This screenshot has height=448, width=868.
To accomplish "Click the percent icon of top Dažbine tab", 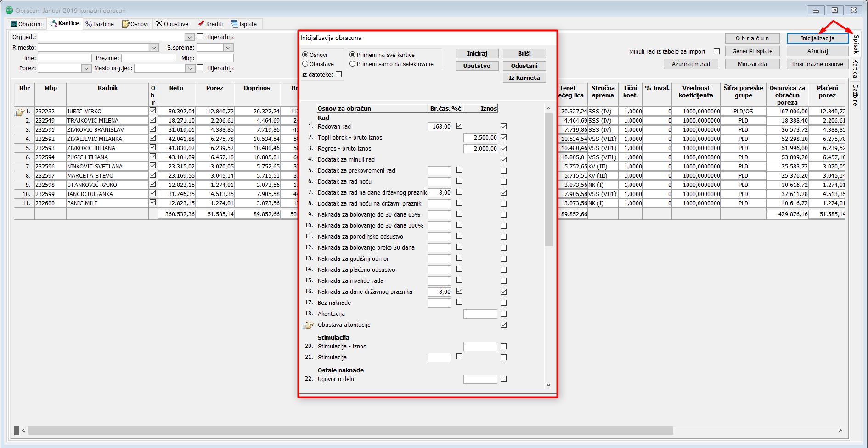I will tap(89, 24).
